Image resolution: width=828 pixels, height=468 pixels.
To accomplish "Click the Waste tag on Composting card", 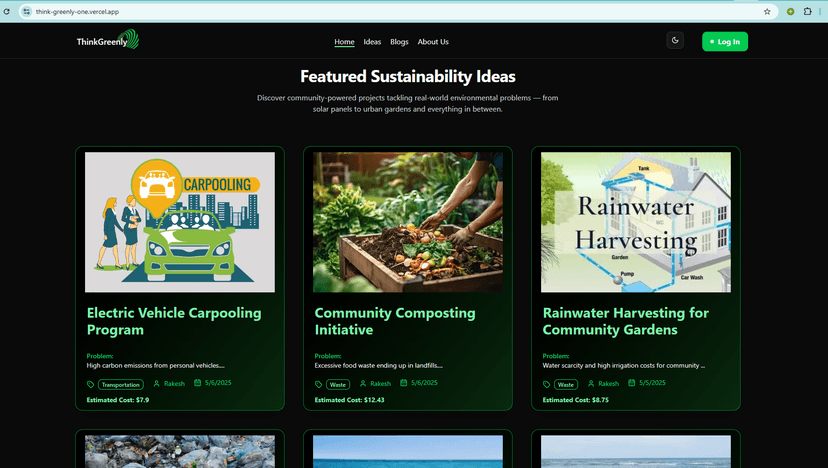I will click(338, 385).
